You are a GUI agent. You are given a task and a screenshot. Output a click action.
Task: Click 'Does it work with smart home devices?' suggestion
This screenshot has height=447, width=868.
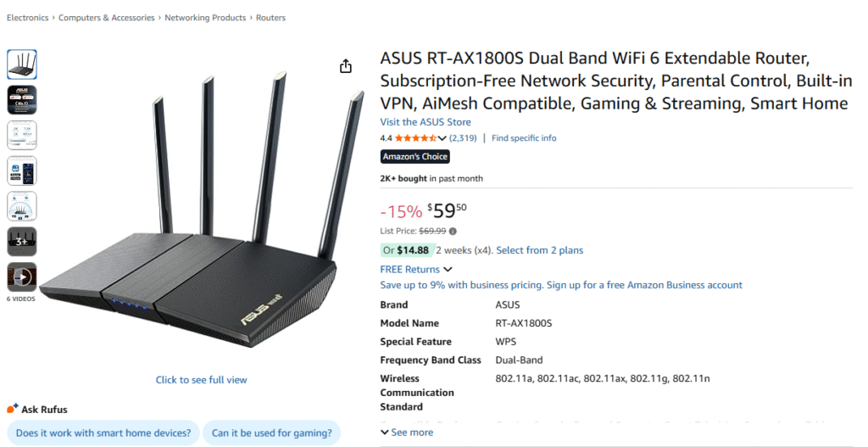point(104,433)
